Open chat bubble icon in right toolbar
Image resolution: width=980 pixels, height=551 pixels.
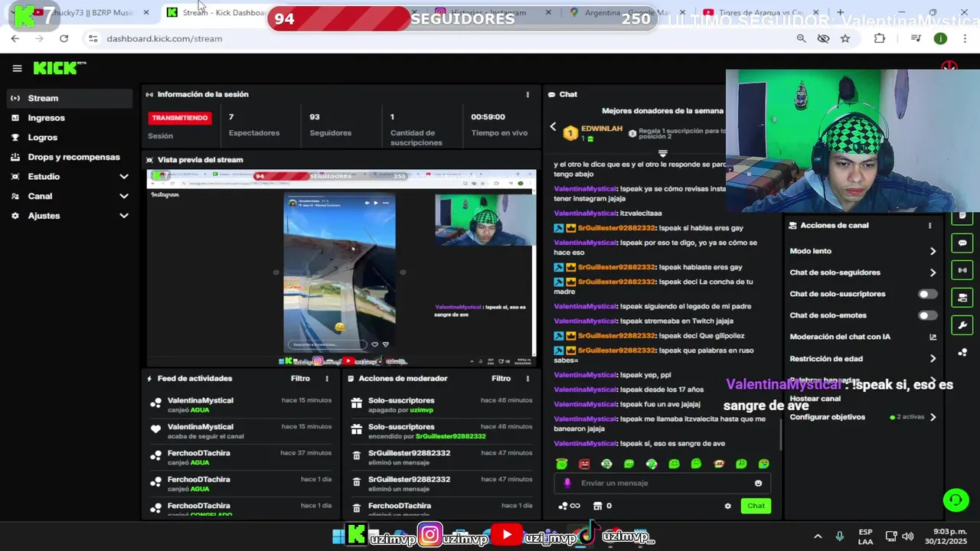tap(962, 243)
